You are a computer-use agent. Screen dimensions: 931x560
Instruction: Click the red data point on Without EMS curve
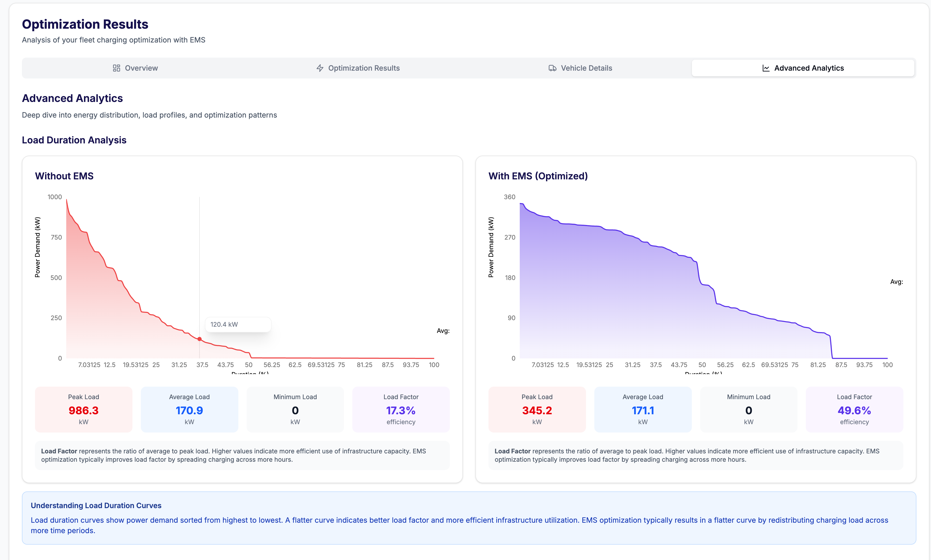199,339
